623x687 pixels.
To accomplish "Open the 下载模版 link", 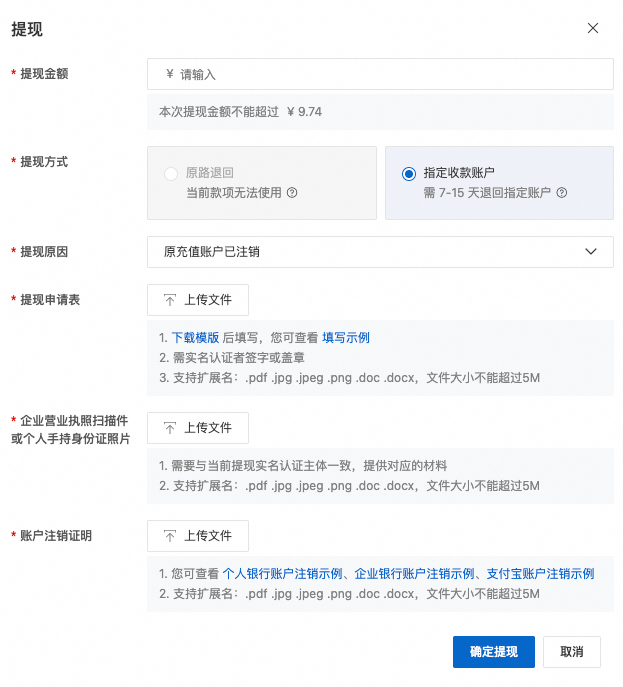I will (195, 338).
